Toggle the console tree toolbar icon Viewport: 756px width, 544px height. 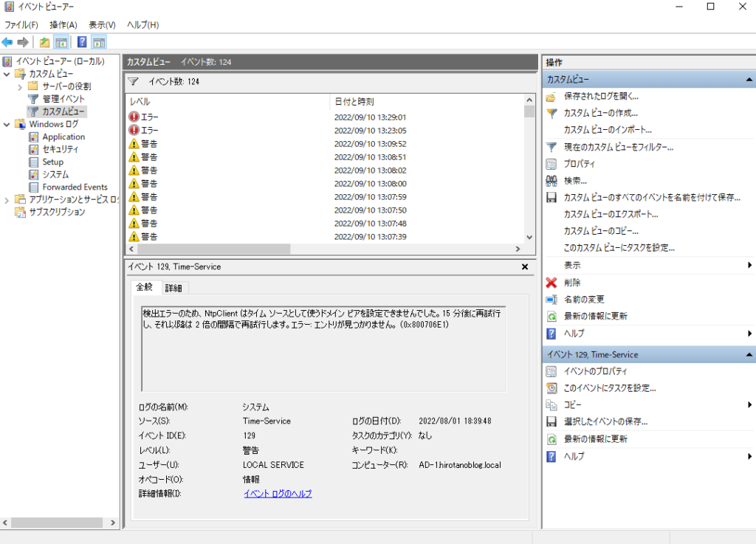tap(60, 42)
